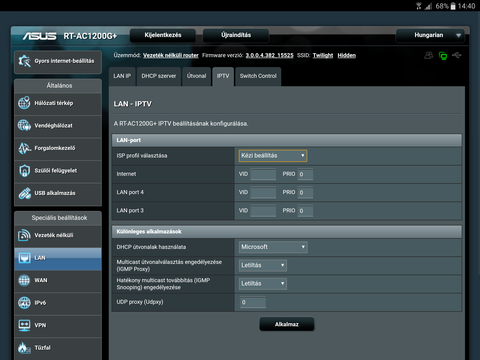
Task: Open the Vezeték nélküli router link
Action: [171, 55]
